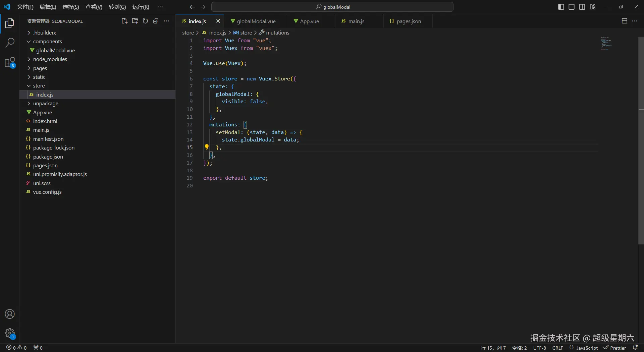Expand the node_modules folder
This screenshot has height=352, width=644.
50,59
